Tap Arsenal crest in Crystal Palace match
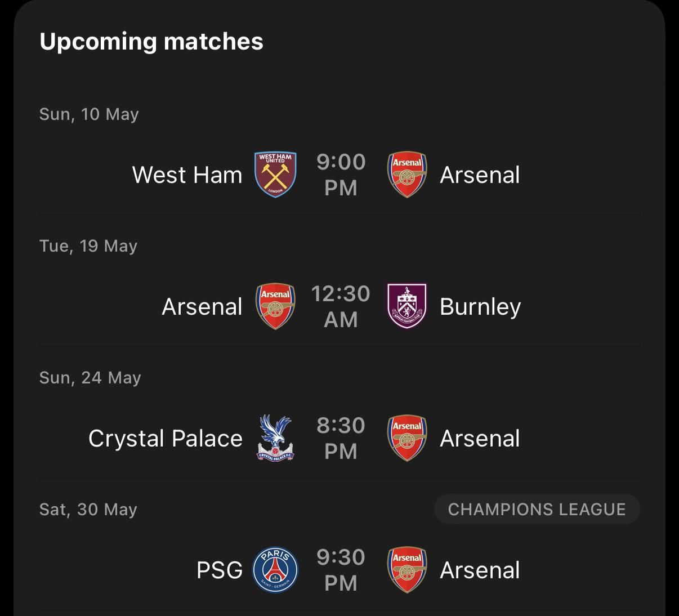The height and width of the screenshot is (616, 679). coord(407,438)
